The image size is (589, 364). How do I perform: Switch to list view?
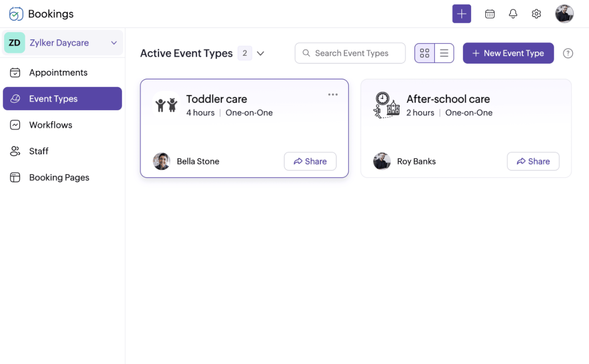click(x=444, y=53)
